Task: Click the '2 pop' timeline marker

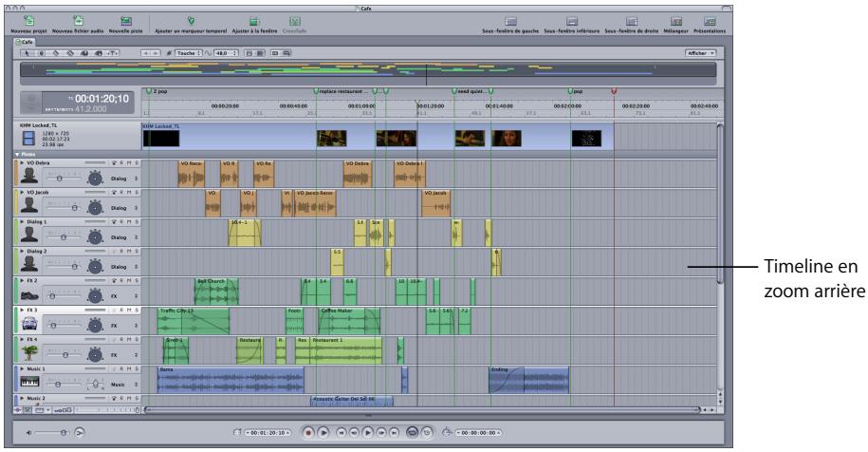Action: coord(148,91)
